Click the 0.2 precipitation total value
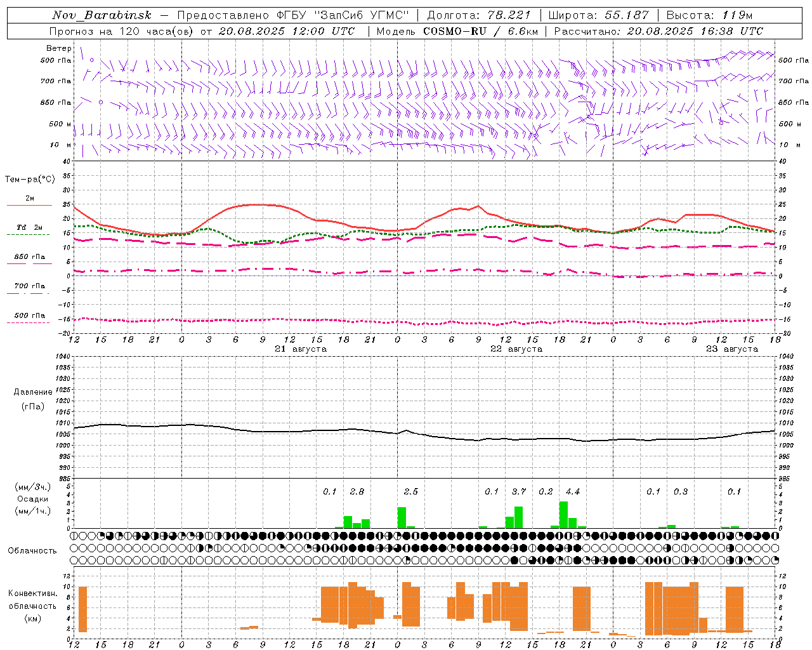The image size is (812, 650). pyautogui.click(x=546, y=492)
